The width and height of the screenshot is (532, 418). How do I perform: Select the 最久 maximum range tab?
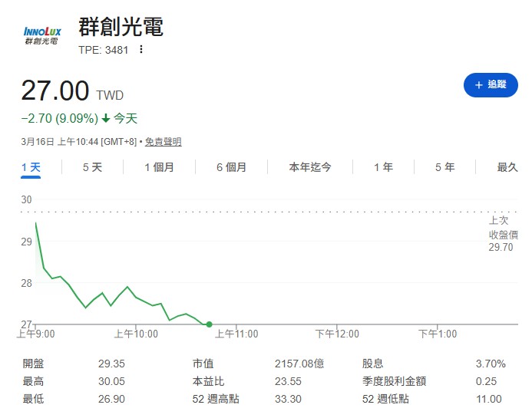507,167
